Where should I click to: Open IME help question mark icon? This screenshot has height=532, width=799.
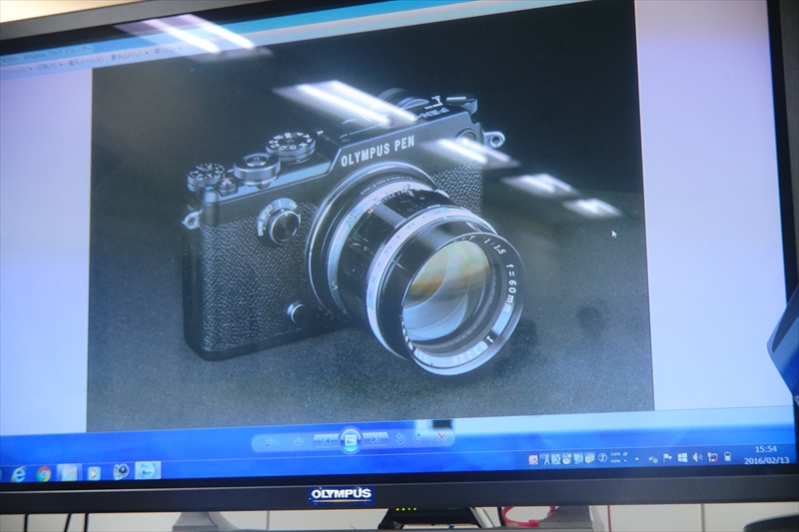coord(603,458)
